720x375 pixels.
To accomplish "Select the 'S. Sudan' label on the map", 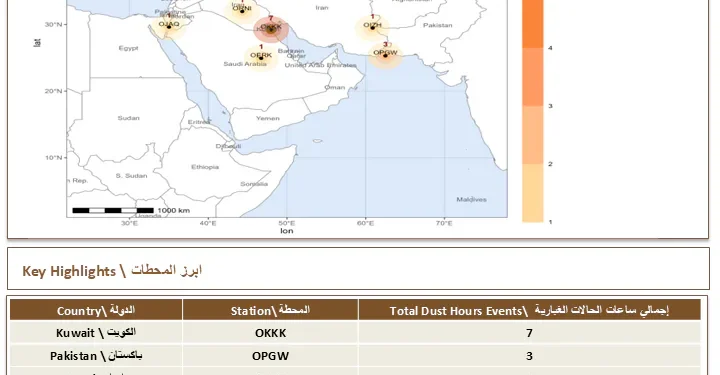I will click(x=131, y=176).
